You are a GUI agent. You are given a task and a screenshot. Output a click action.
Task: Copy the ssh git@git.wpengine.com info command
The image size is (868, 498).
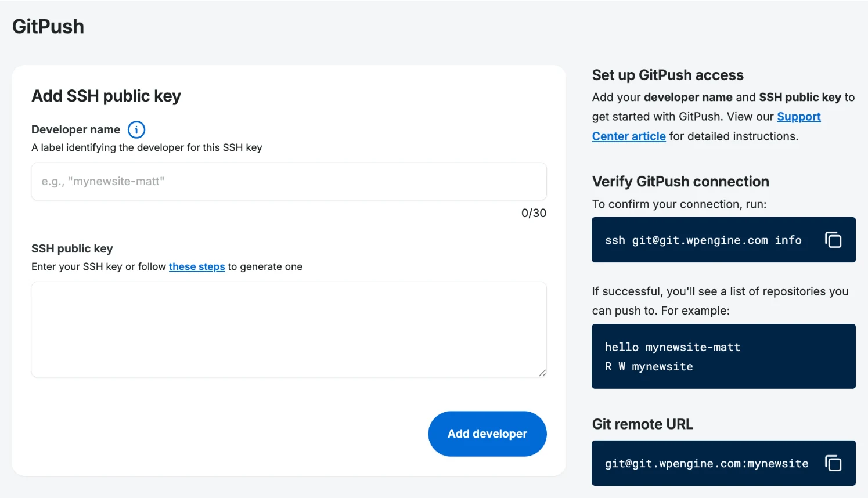tap(833, 240)
